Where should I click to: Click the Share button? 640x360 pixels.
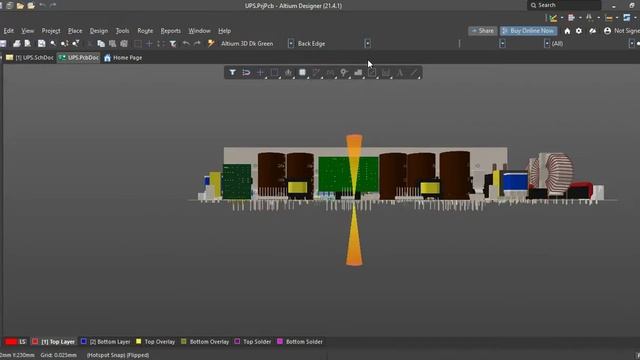coord(482,31)
